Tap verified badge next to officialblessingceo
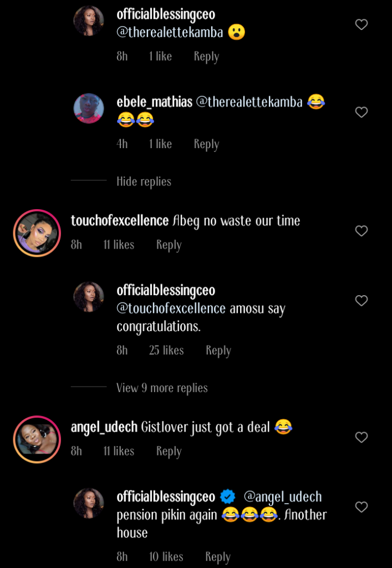 point(228,496)
